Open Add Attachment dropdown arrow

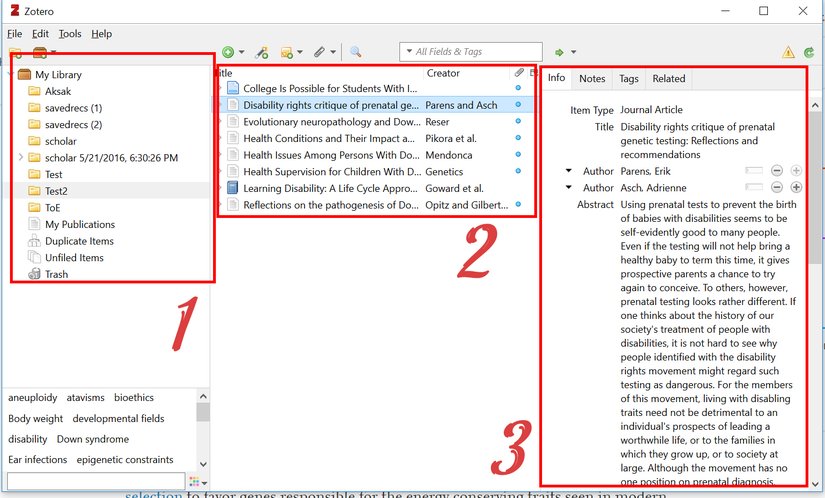(333, 52)
